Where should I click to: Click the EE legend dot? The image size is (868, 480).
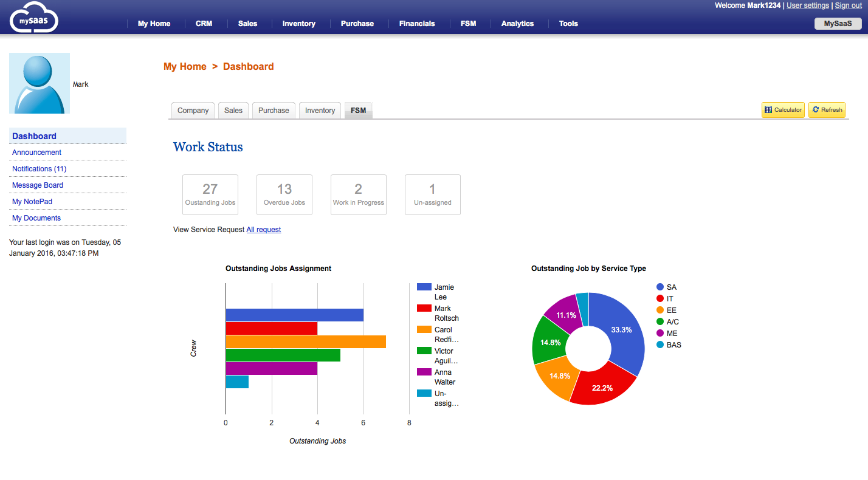tap(660, 310)
